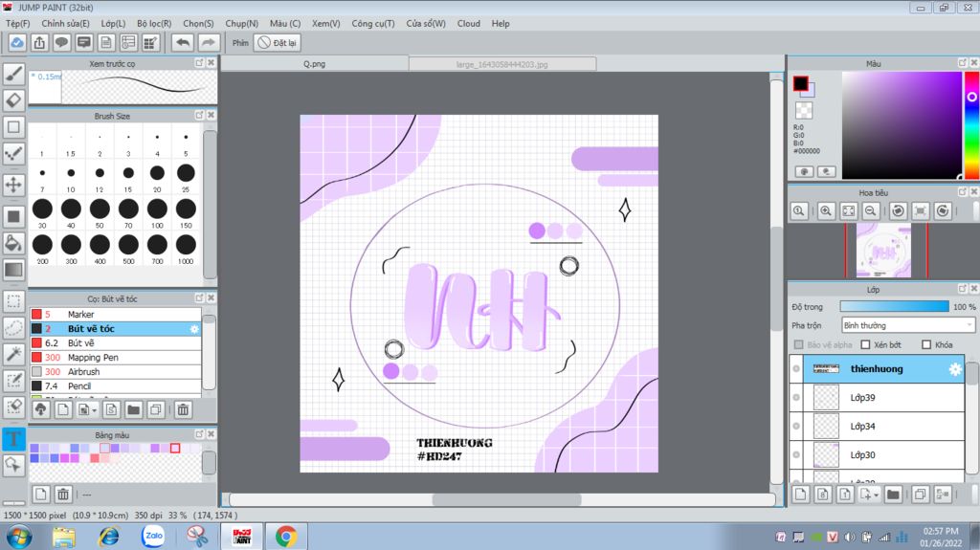Open Windows Start menu

19,537
